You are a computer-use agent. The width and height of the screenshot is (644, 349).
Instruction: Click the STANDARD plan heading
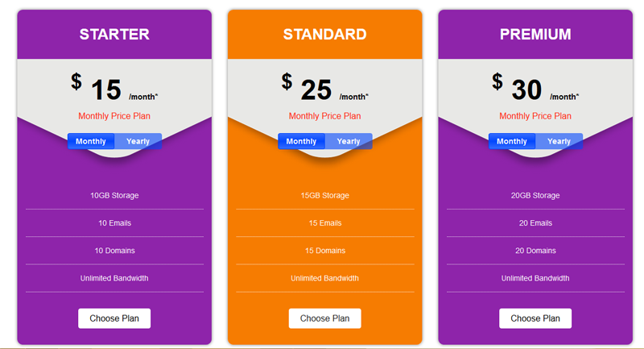(x=325, y=35)
